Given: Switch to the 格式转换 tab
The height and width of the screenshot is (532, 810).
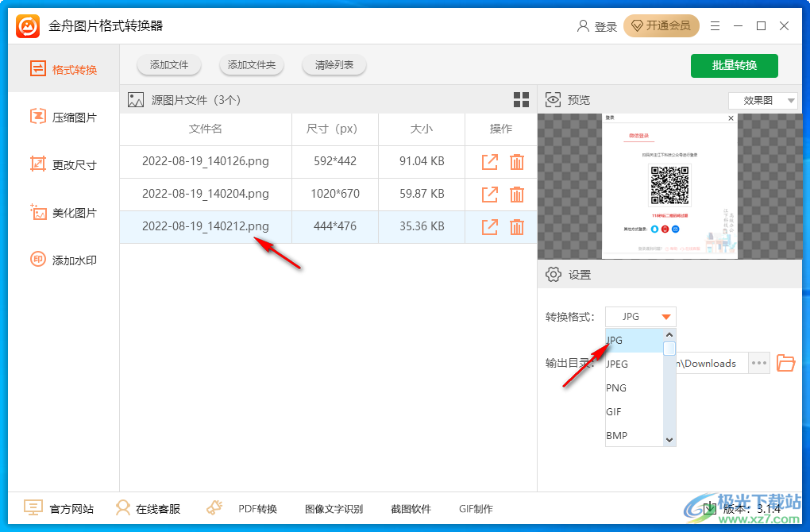Looking at the screenshot, I should click(x=64, y=69).
